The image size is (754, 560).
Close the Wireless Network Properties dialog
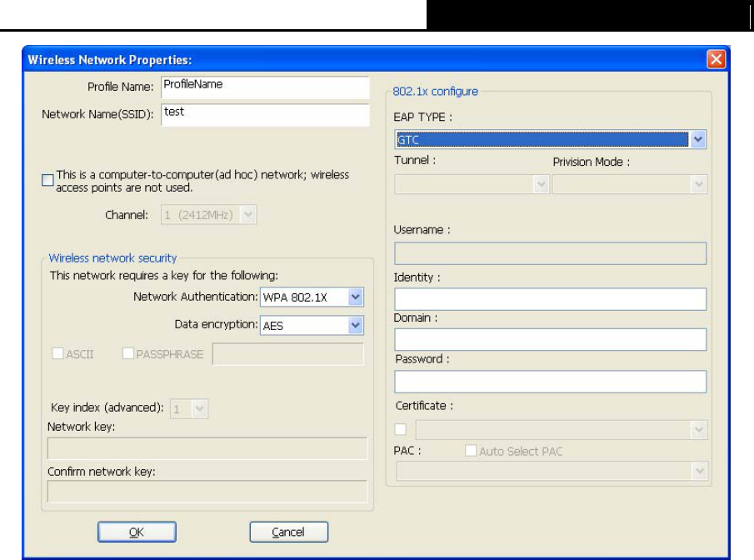pos(716,60)
